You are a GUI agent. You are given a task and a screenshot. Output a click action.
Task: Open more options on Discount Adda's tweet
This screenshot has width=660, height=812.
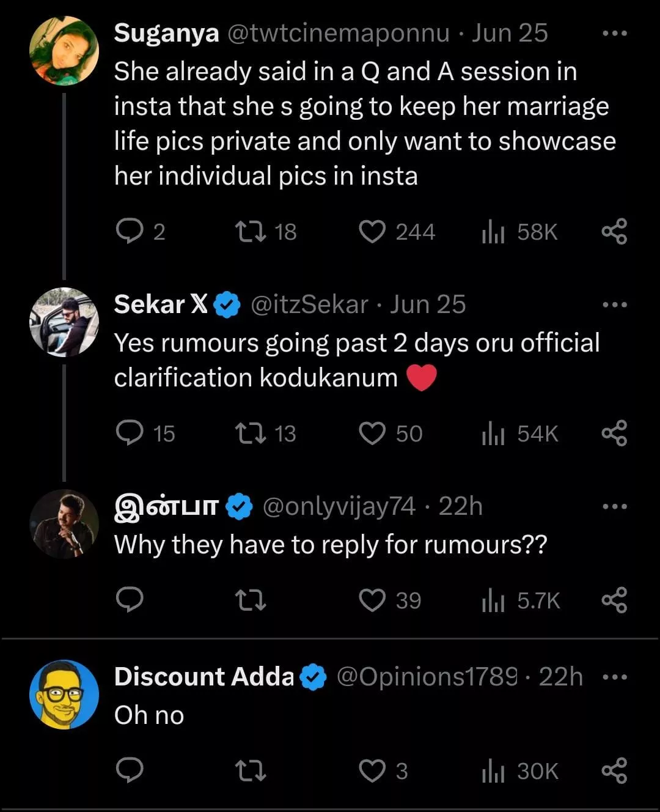click(x=614, y=677)
